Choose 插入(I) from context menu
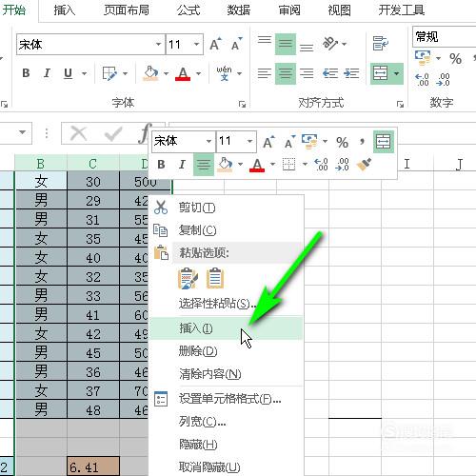This screenshot has width=476, height=476. 226,327
